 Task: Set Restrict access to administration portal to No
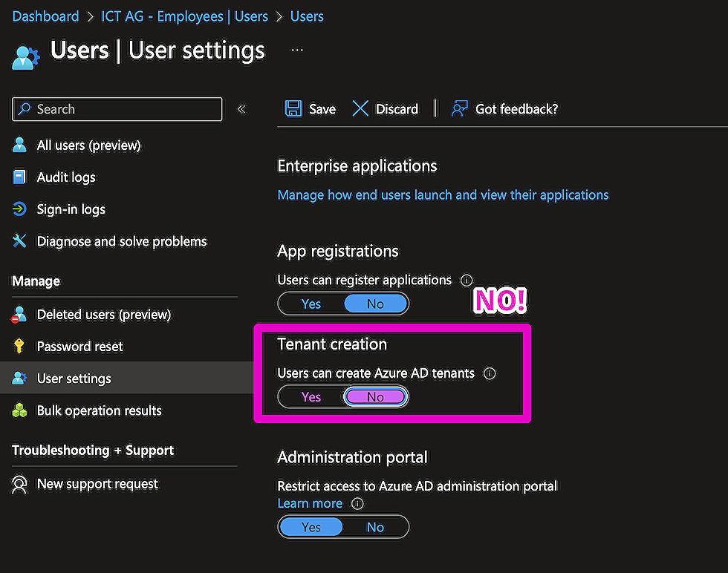pyautogui.click(x=376, y=527)
